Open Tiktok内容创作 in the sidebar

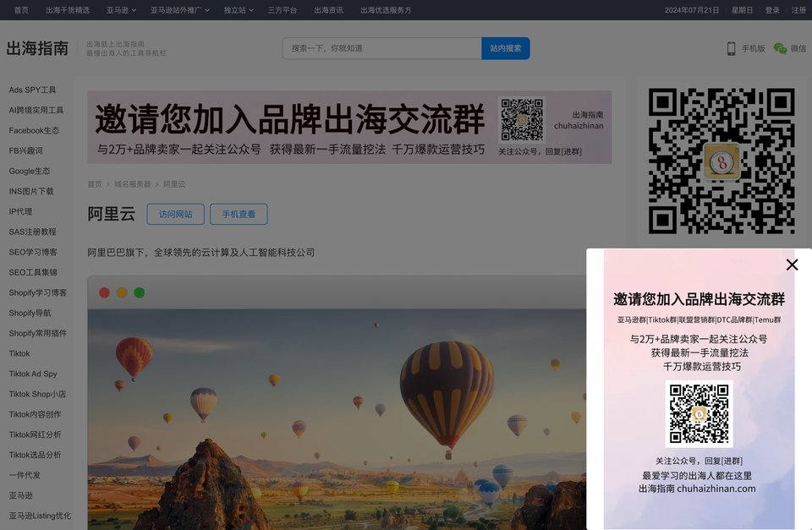35,414
